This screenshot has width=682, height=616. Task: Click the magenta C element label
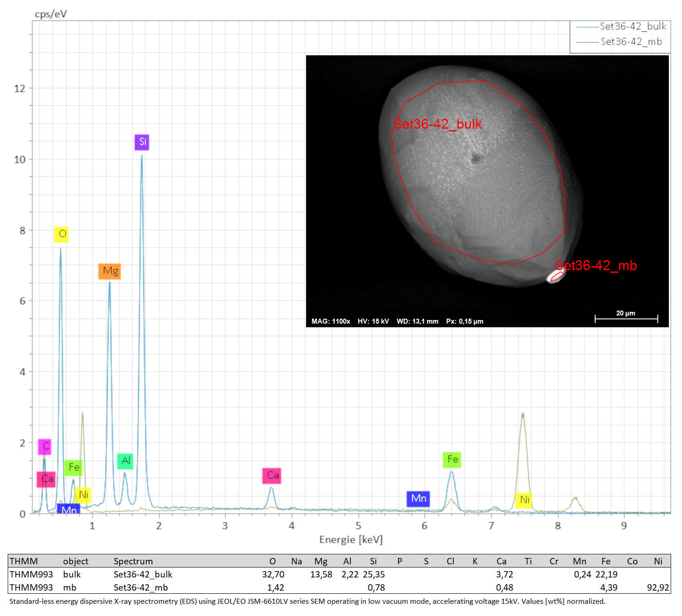coord(45,447)
